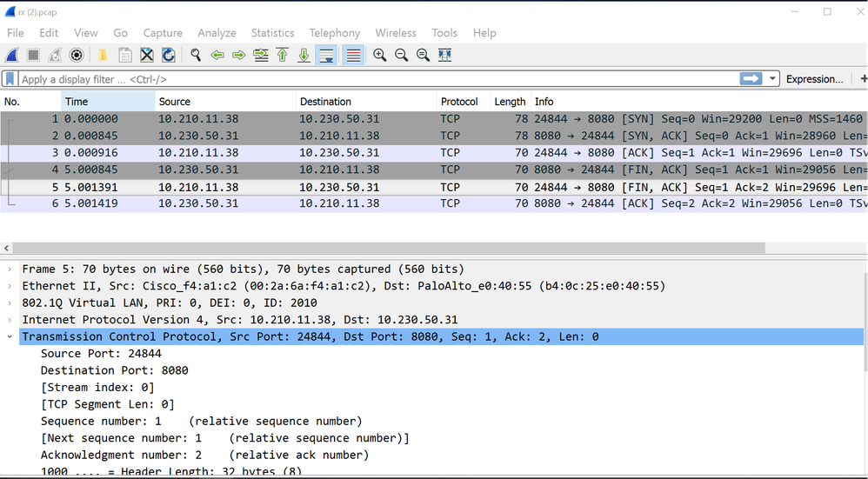This screenshot has height=479, width=868.
Task: Expand the Ethernet II section
Action: pos(10,286)
